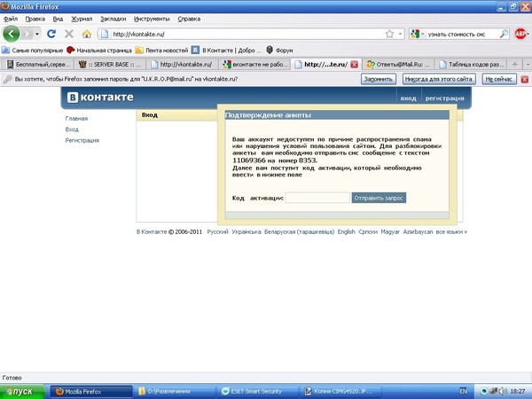Click the 'вход' link in the header
This screenshot has height=399, width=532.
[408, 98]
